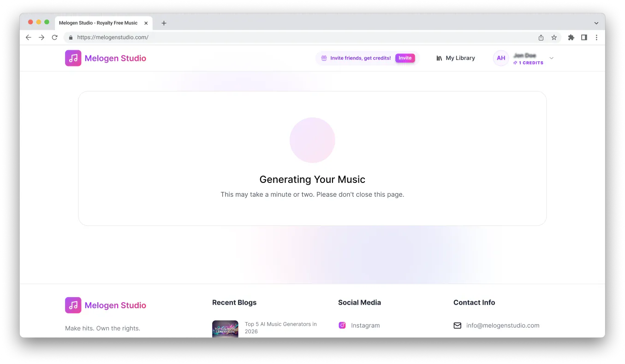625x364 pixels.
Task: Click the share icon in address bar
Action: coord(541,37)
